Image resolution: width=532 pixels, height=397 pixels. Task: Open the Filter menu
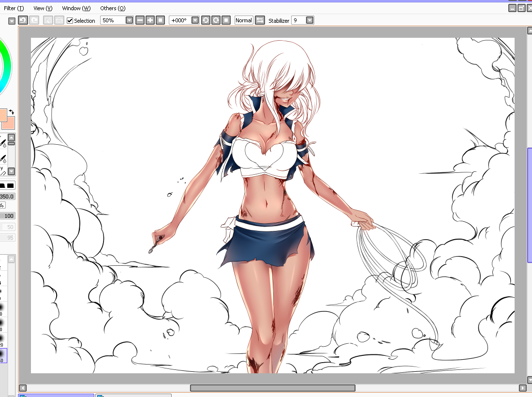(14, 8)
